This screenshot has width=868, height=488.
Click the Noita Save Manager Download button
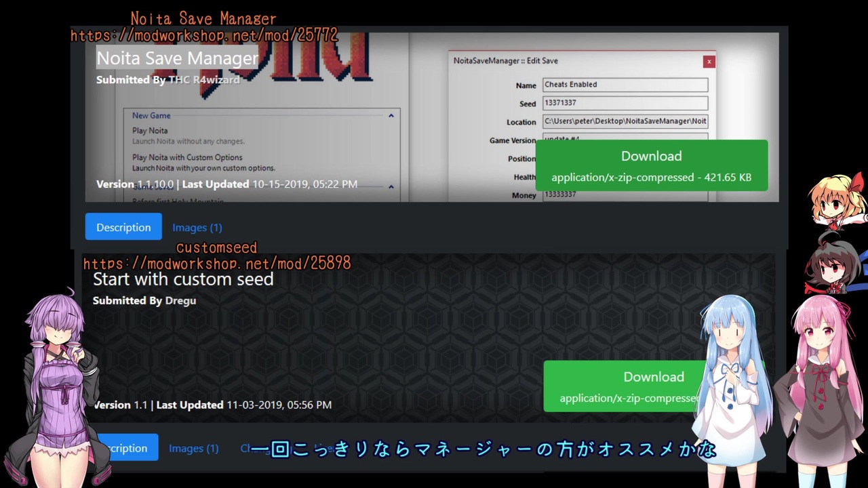[652, 165]
